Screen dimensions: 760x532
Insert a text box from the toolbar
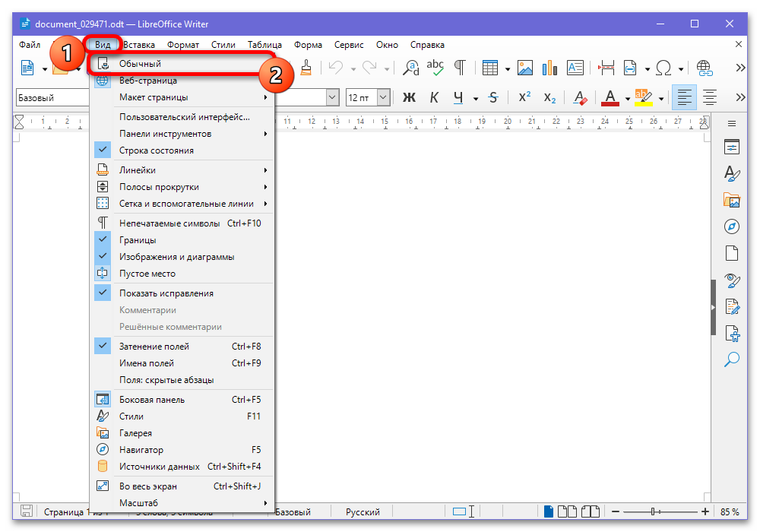tap(575, 68)
